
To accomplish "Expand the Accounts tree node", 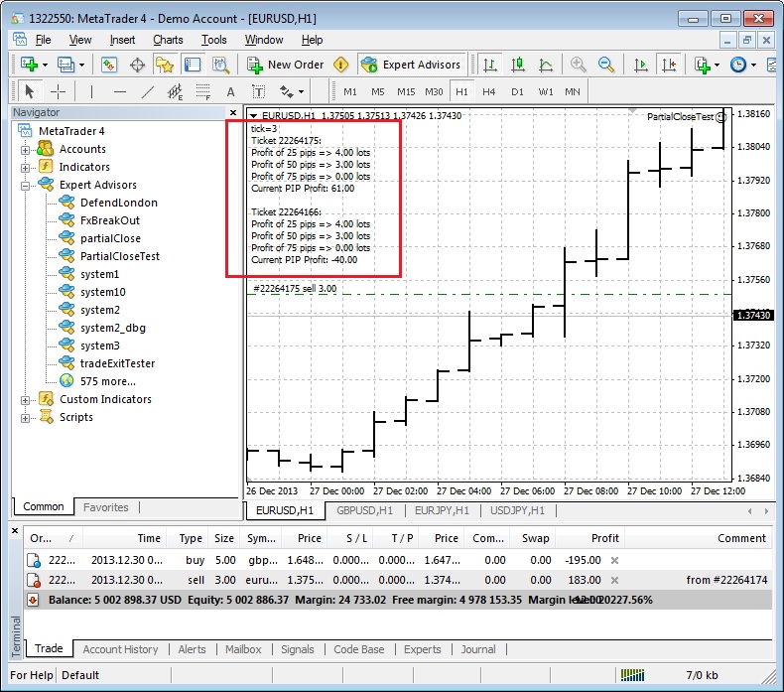I will pyautogui.click(x=25, y=150).
